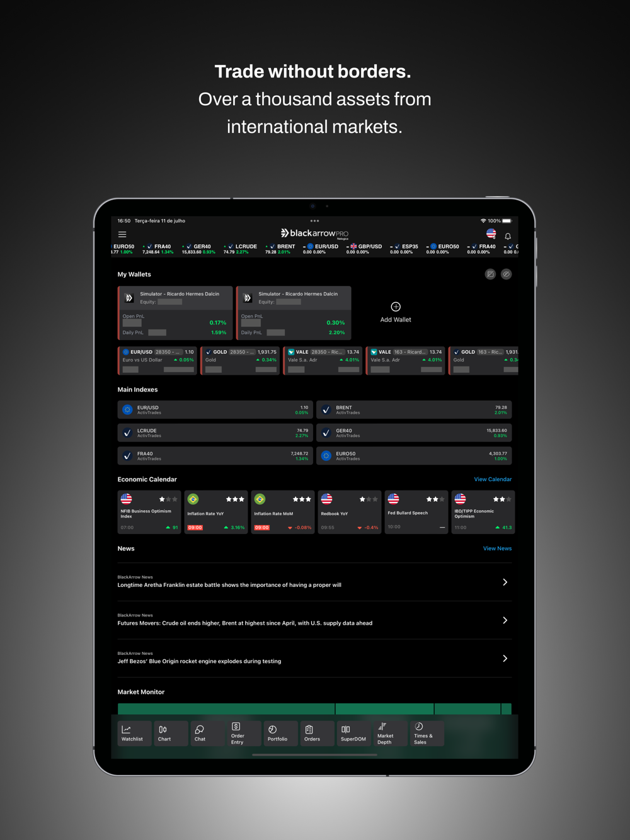The image size is (630, 840).
Task: Open the Market Depth tool
Action: (x=390, y=734)
